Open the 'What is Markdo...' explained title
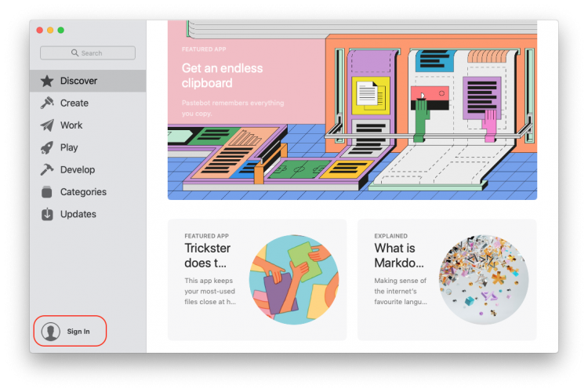Screen dimensions: 588x392 pos(399,256)
